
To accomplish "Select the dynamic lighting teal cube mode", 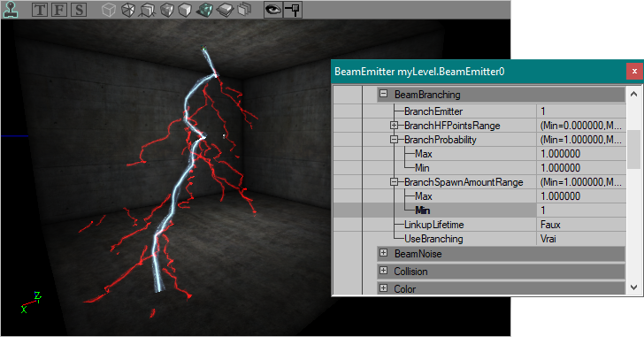I will click(204, 10).
